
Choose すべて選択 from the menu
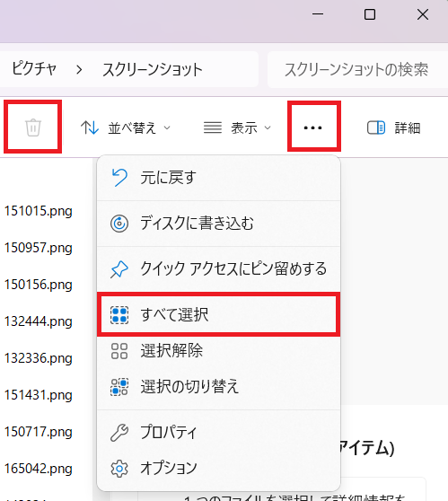[218, 314]
